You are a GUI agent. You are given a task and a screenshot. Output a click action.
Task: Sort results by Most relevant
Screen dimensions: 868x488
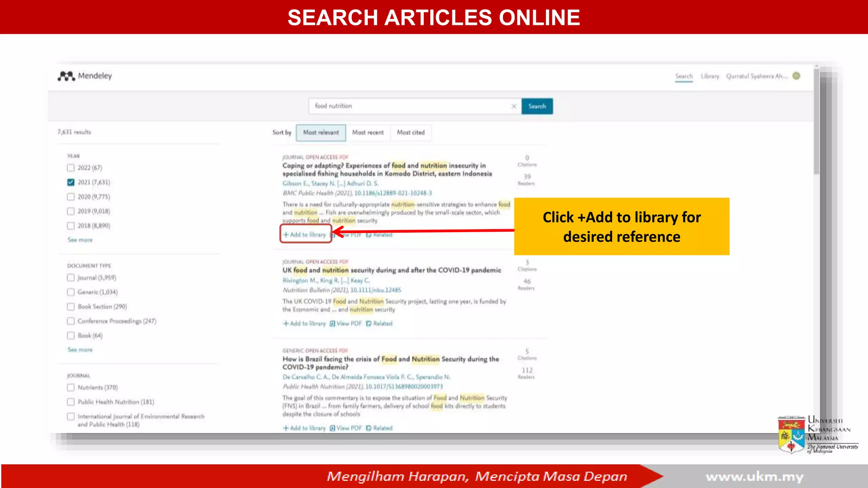pyautogui.click(x=321, y=133)
